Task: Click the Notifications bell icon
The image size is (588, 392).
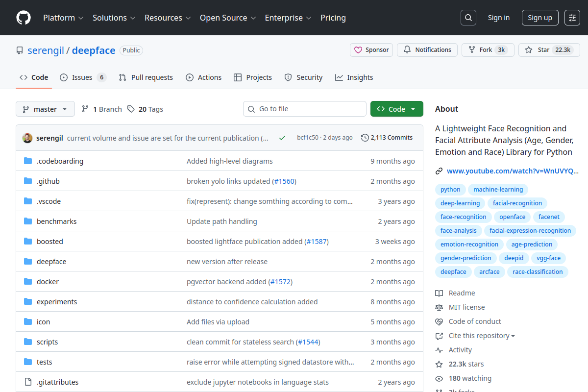Action: 407,49
